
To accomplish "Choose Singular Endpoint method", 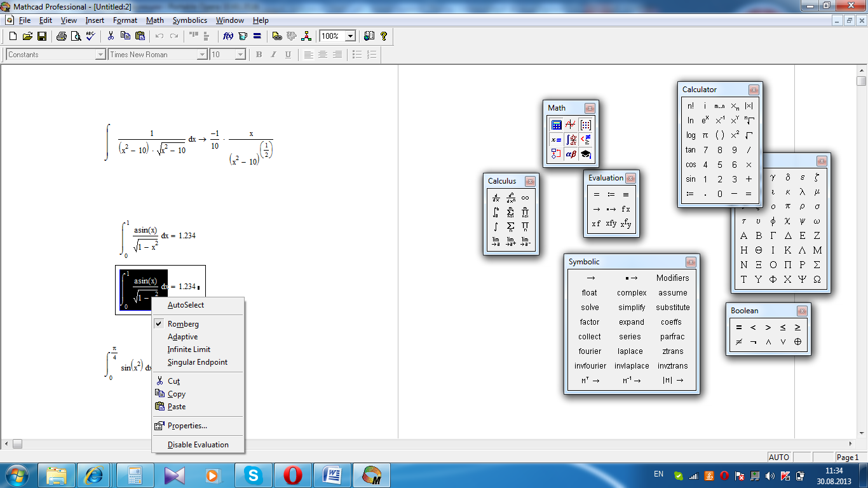I will pos(198,362).
